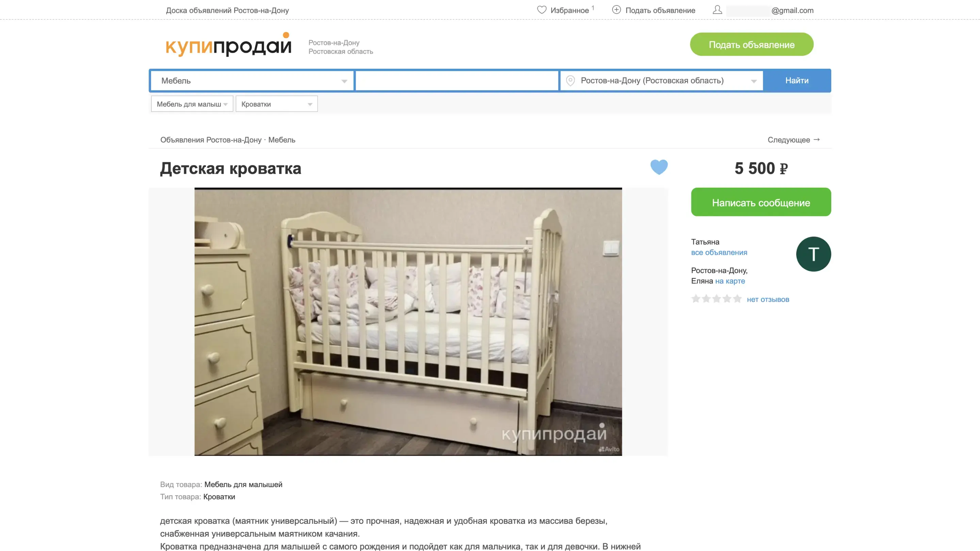This screenshot has height=551, width=980.
Task: Open the Мебель для малыш subcategory dropdown
Action: point(192,104)
